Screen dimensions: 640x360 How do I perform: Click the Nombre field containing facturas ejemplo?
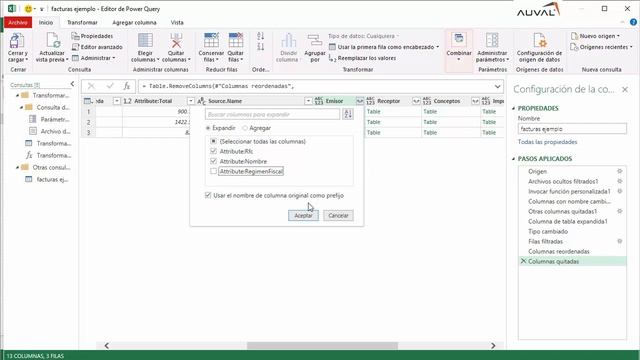[572, 129]
